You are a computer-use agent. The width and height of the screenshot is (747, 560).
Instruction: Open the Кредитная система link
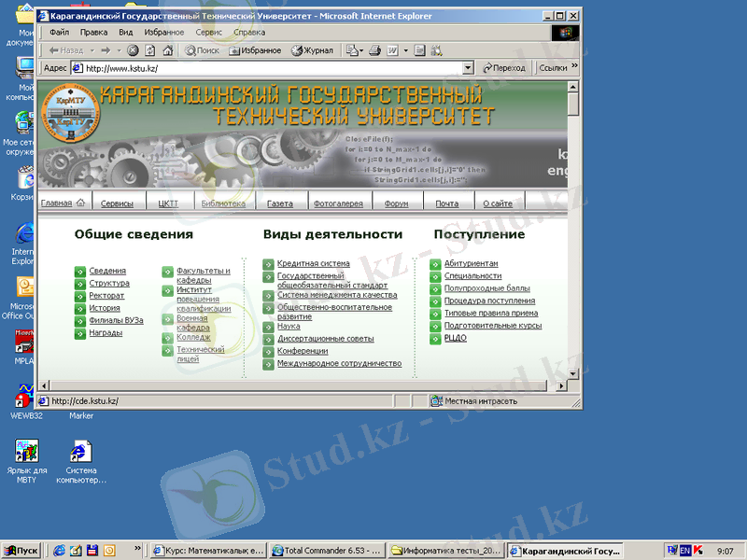click(x=313, y=264)
